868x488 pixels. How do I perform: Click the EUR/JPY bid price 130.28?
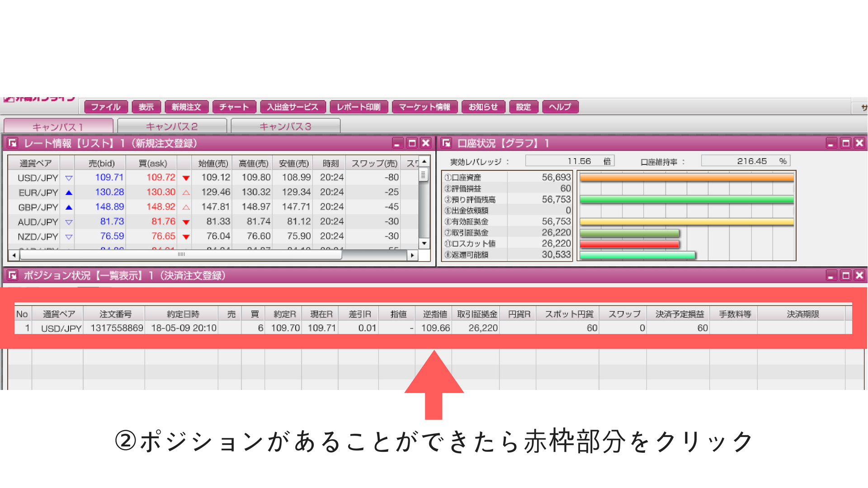click(x=109, y=192)
